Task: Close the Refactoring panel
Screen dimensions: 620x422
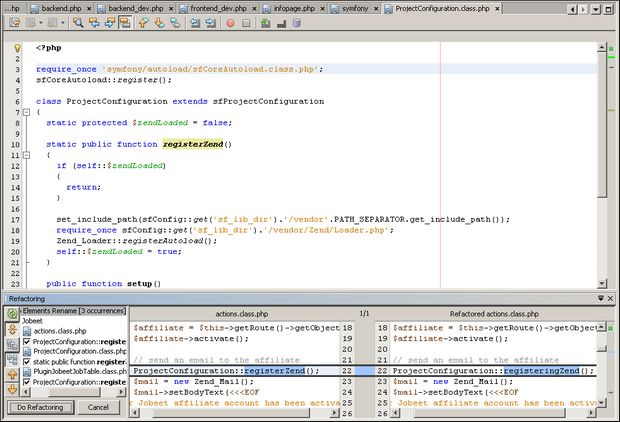Action: pos(610,299)
